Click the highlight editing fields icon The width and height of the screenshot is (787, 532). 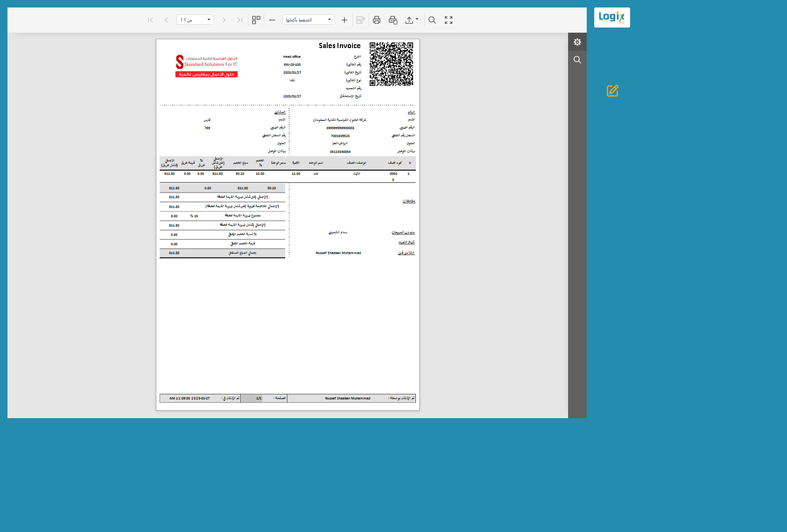coord(360,20)
